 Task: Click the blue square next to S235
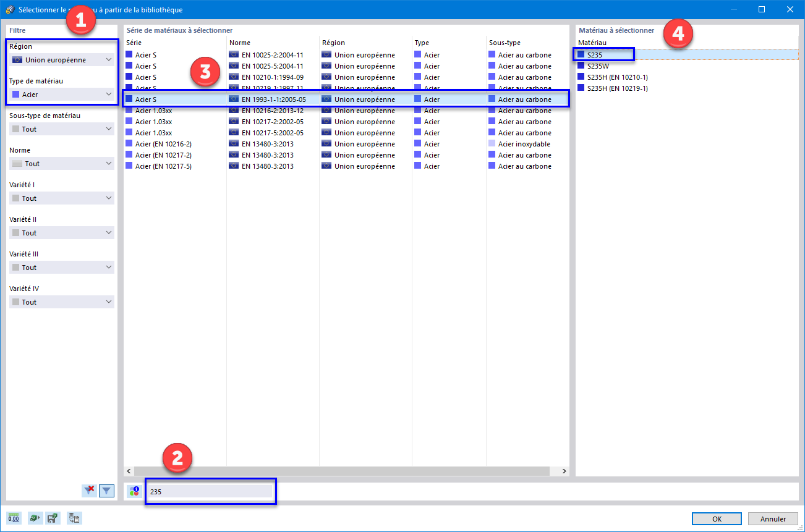click(581, 54)
